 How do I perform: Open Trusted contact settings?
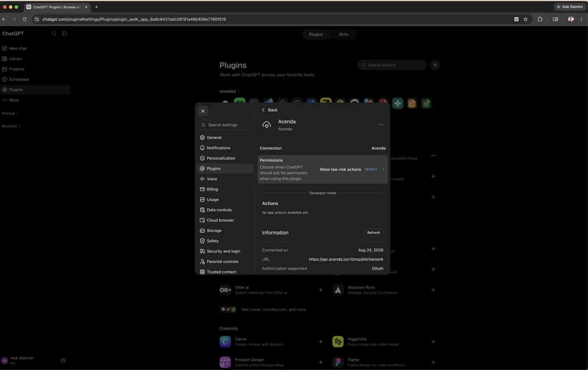[x=225, y=272]
